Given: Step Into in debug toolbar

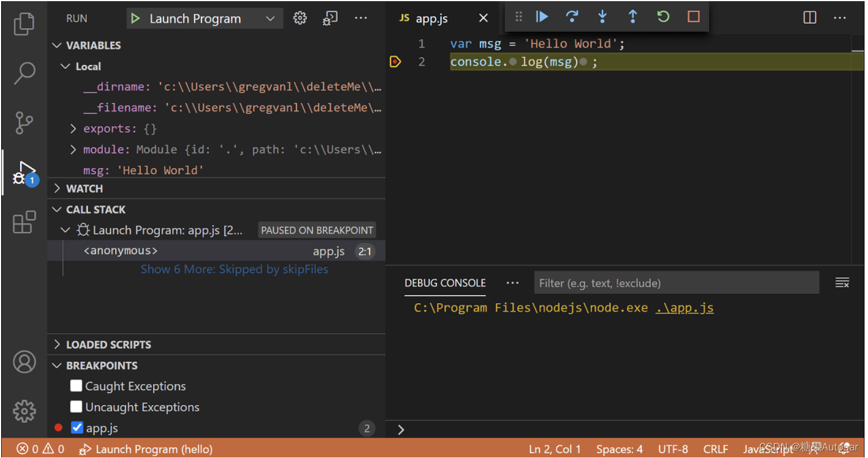Looking at the screenshot, I should [x=602, y=17].
